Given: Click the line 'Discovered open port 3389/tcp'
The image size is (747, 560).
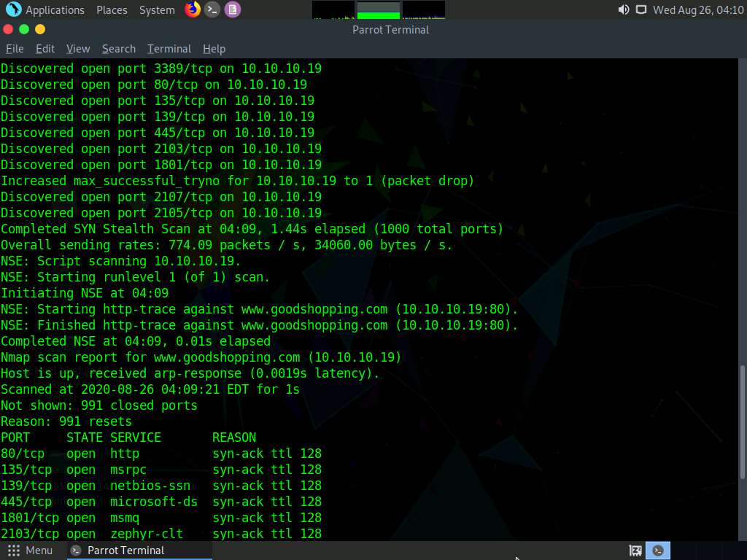Looking at the screenshot, I should [x=161, y=69].
